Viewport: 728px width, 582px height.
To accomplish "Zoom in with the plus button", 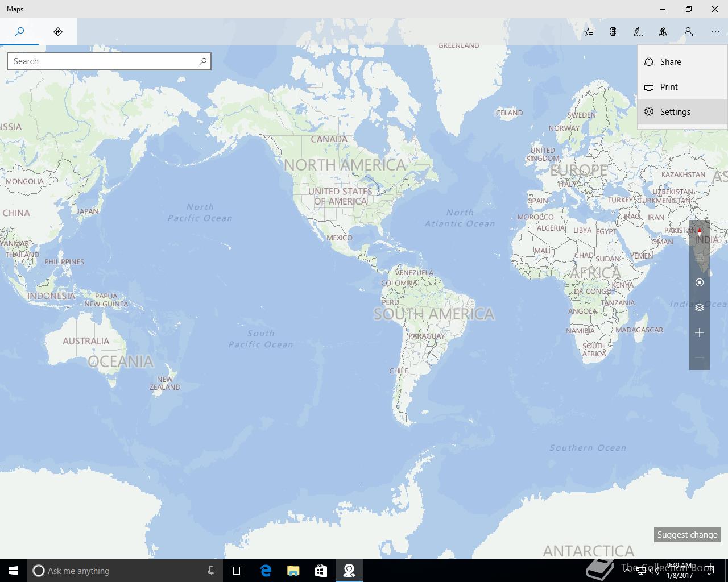I will 700,332.
